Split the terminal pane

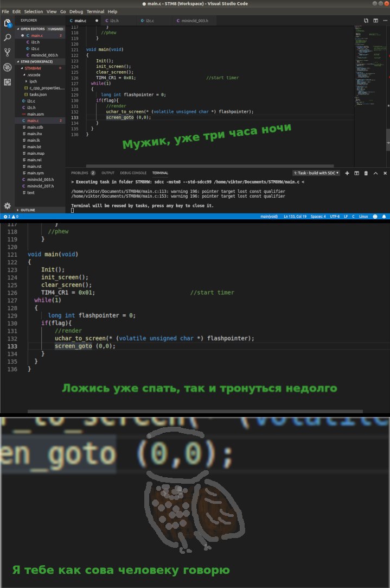(x=357, y=173)
